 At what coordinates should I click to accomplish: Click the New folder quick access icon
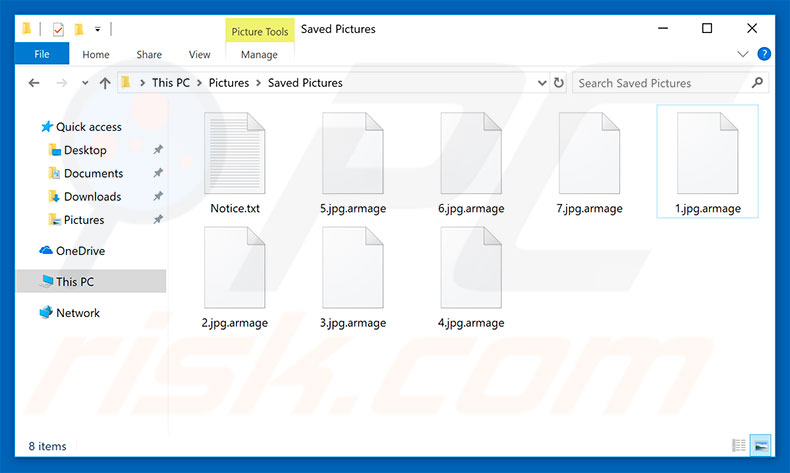79,30
